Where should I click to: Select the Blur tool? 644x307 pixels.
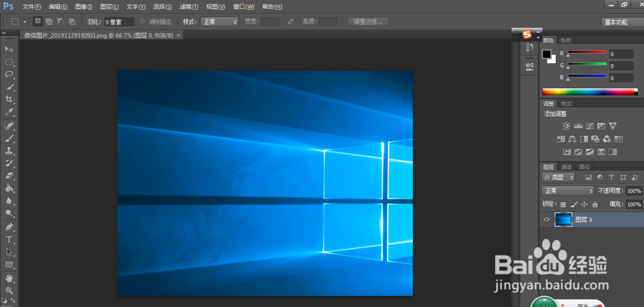tap(9, 201)
